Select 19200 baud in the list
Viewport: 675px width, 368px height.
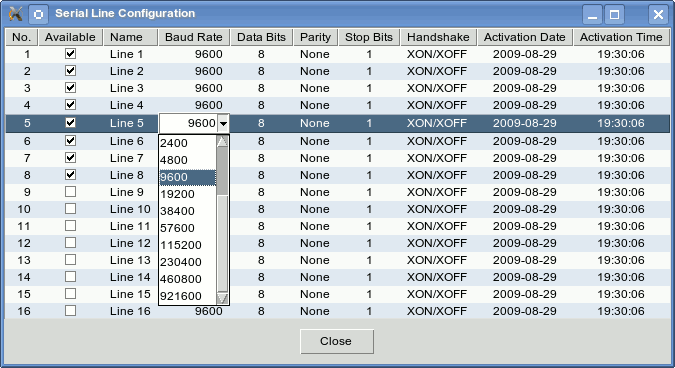coord(188,194)
